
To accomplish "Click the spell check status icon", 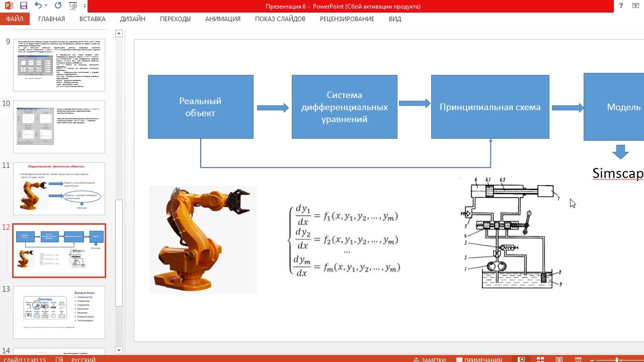I will (59, 359).
